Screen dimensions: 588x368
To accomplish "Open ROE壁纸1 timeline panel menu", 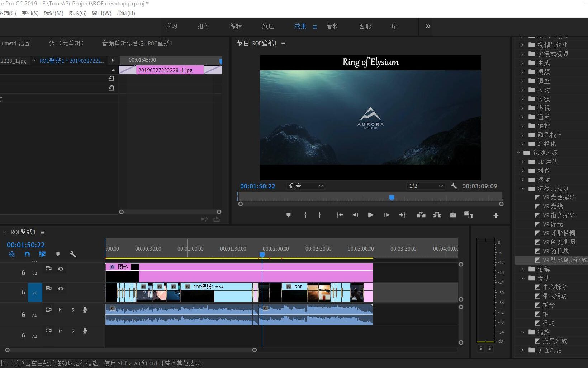I will (x=43, y=232).
